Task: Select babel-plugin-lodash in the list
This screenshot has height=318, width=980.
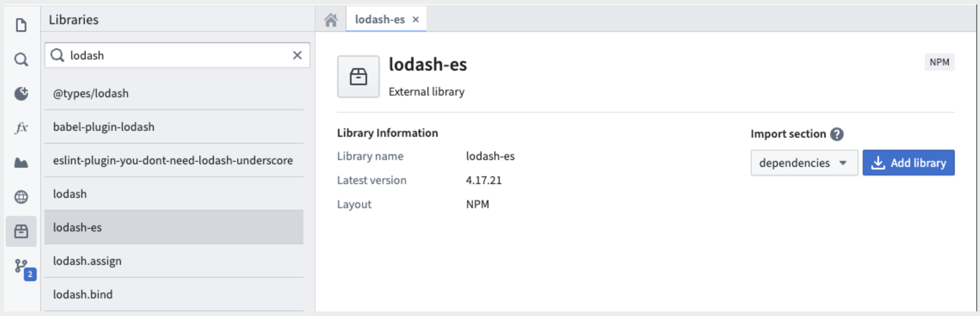Action: [174, 127]
